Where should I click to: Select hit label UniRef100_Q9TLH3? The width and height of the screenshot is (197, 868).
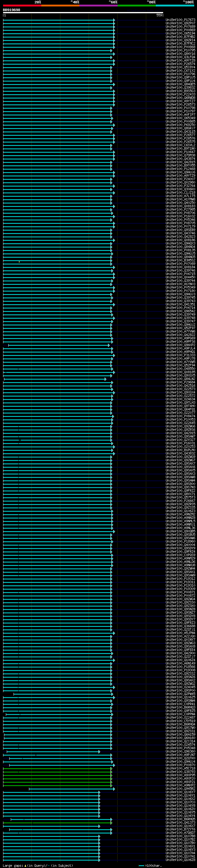click(x=180, y=403)
